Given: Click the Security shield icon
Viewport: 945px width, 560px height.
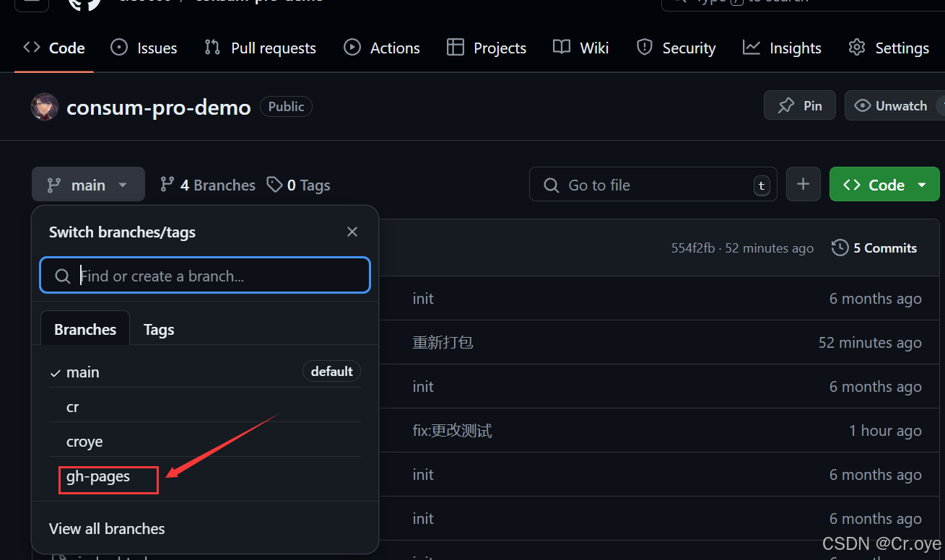Looking at the screenshot, I should (645, 48).
